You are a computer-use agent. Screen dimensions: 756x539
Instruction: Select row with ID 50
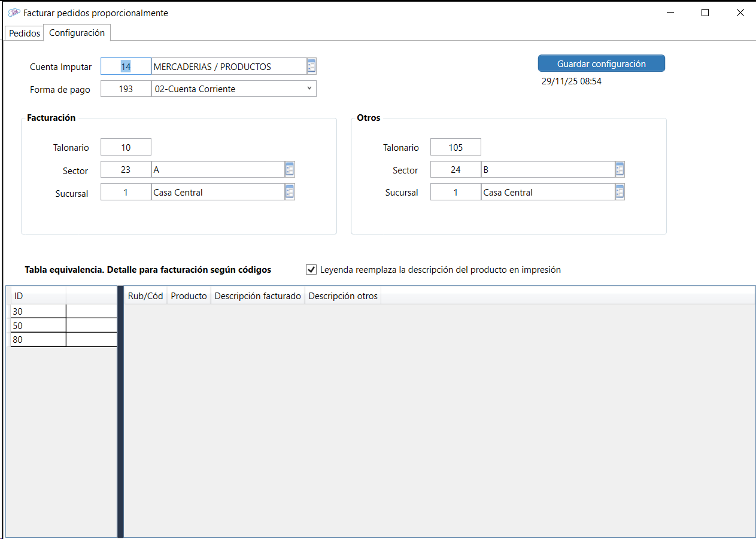click(x=38, y=326)
